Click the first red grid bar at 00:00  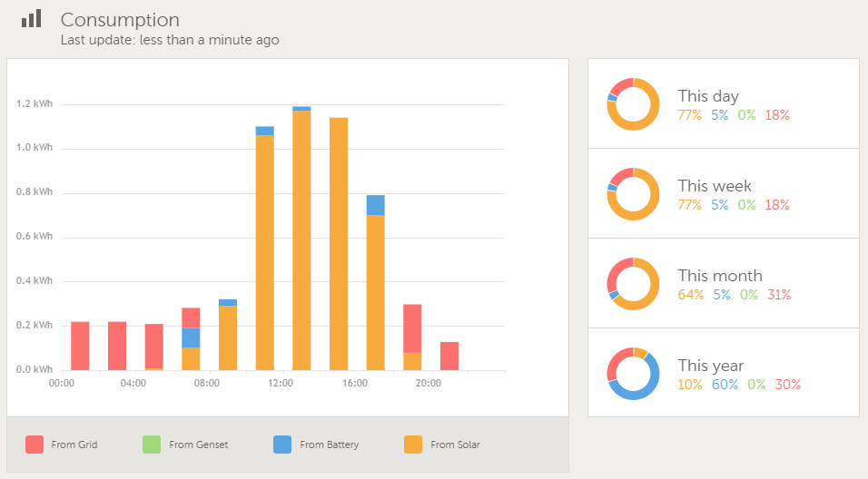click(80, 346)
